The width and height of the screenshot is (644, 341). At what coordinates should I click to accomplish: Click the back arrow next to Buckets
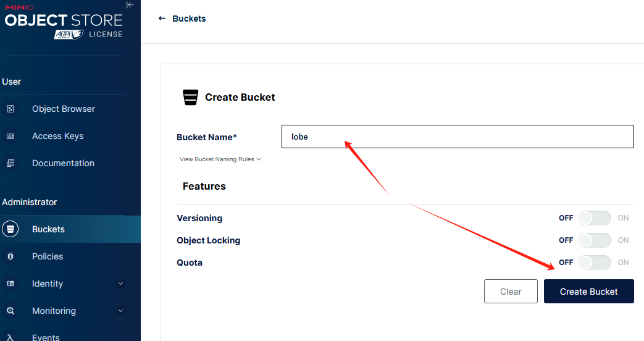click(162, 19)
